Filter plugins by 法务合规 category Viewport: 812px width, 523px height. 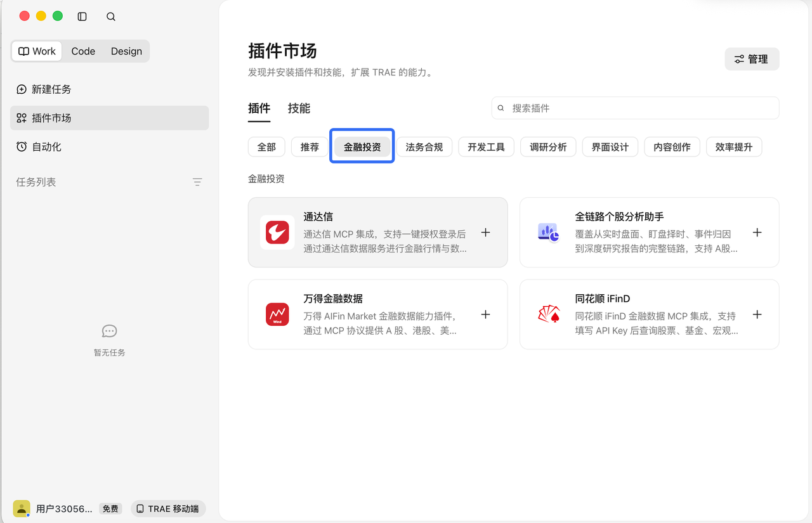[x=424, y=147]
